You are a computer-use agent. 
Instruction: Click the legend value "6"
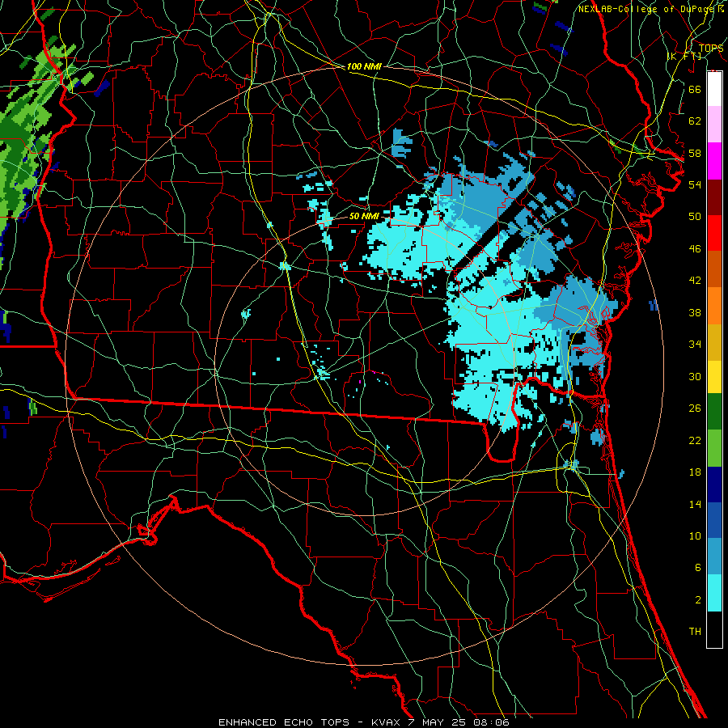click(697, 568)
